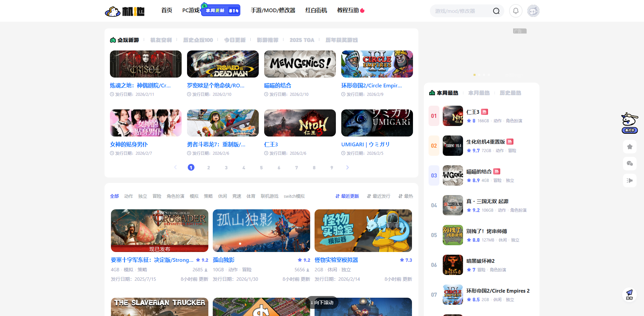Sort games by 最热
Viewport: 644px width, 316px height.
406,196
